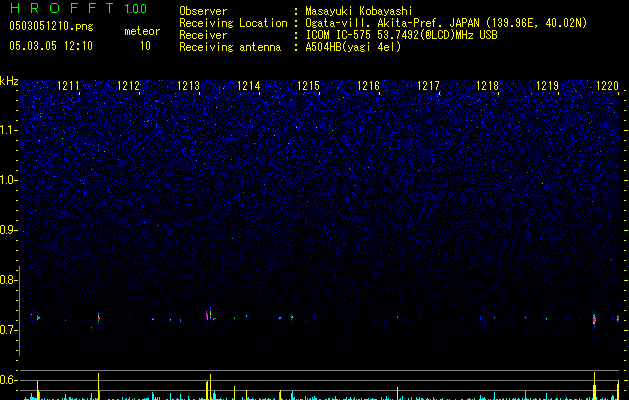Click the 1.0 frequency axis label
The width and height of the screenshot is (629, 400).
point(9,180)
